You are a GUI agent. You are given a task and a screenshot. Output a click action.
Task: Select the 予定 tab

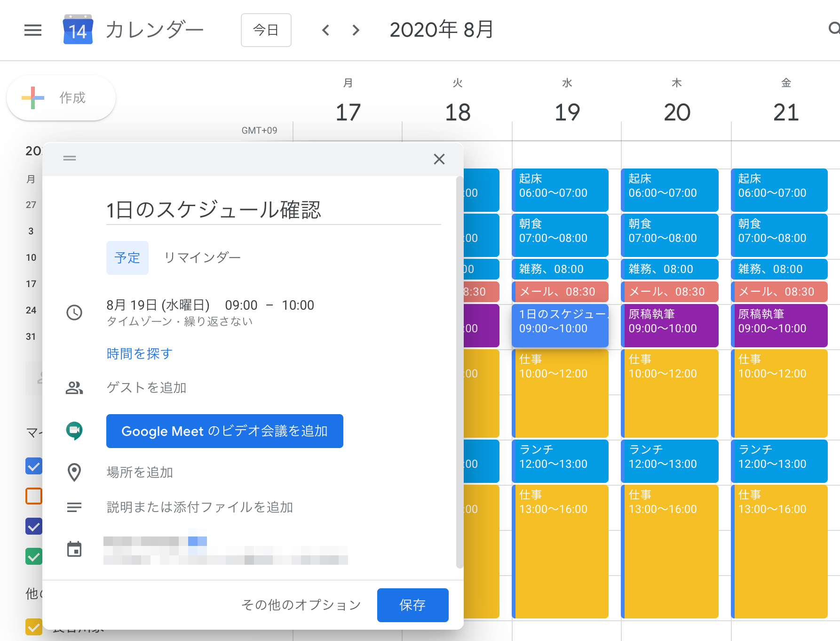(127, 257)
